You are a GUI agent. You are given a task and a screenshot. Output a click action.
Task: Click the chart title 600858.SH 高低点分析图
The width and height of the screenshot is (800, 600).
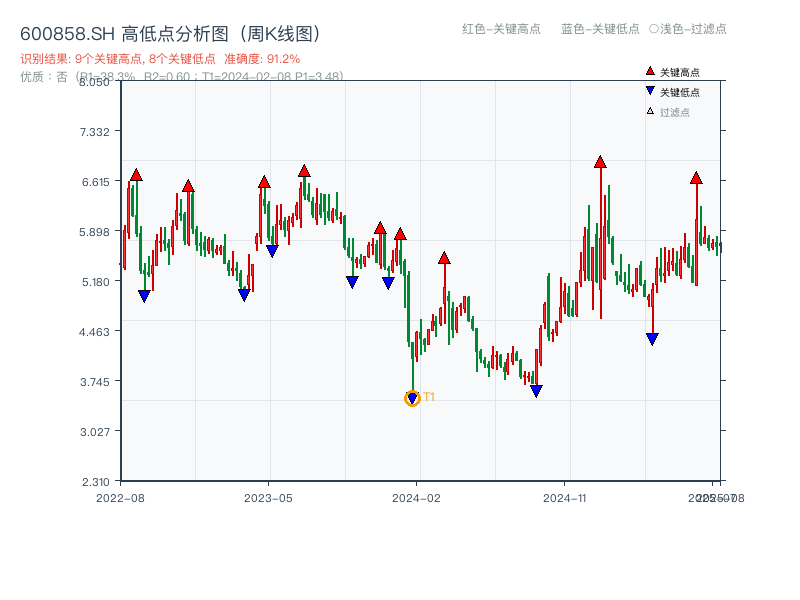click(117, 31)
